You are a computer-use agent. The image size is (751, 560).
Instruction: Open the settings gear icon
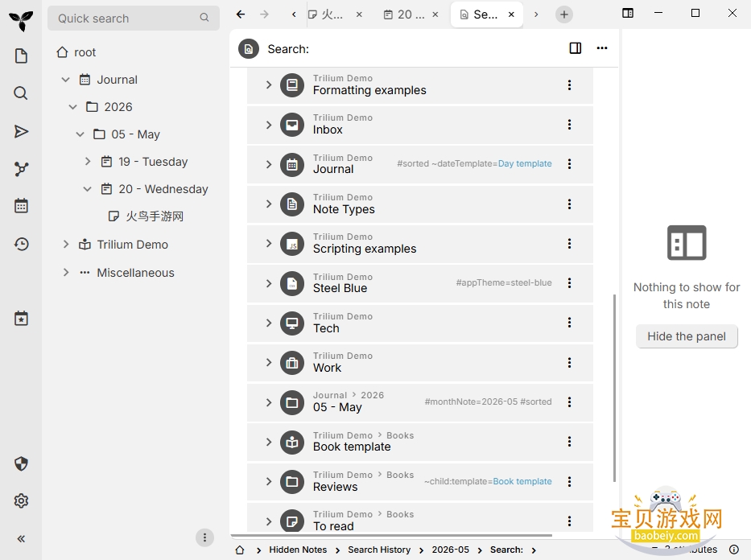(21, 500)
